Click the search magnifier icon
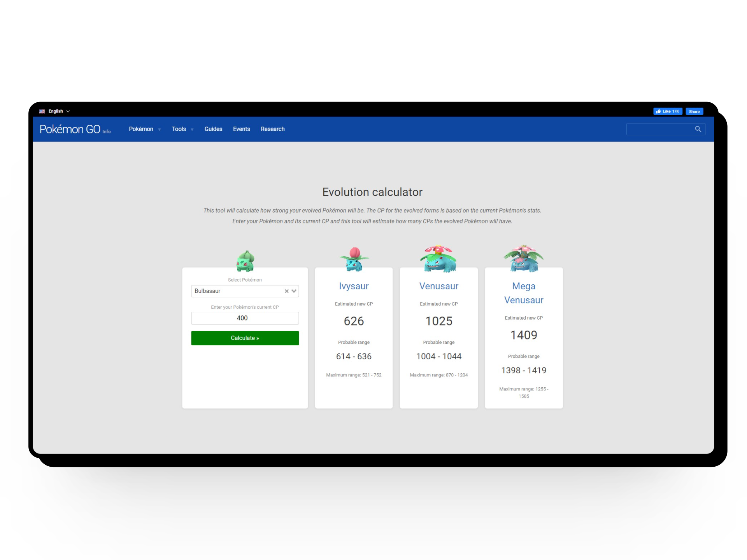Screen dimensions: 747x560 coord(698,129)
